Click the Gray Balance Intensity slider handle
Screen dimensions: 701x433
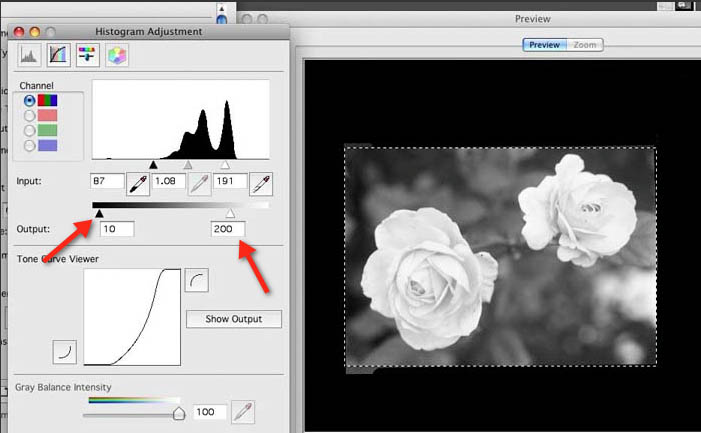179,413
